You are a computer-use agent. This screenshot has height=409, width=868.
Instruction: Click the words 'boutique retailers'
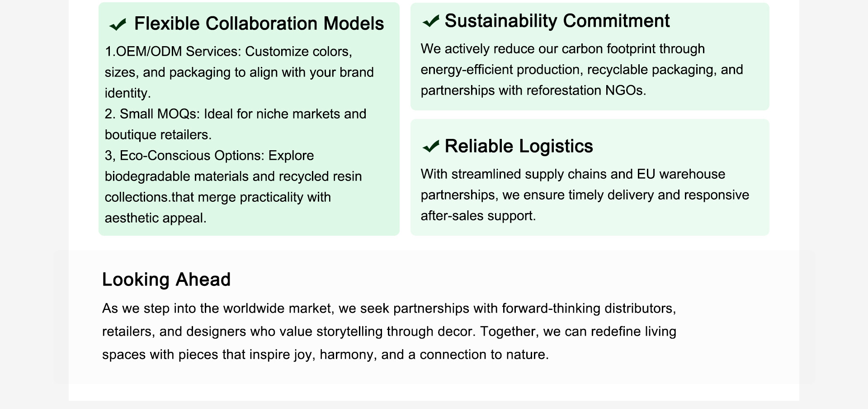point(157,135)
